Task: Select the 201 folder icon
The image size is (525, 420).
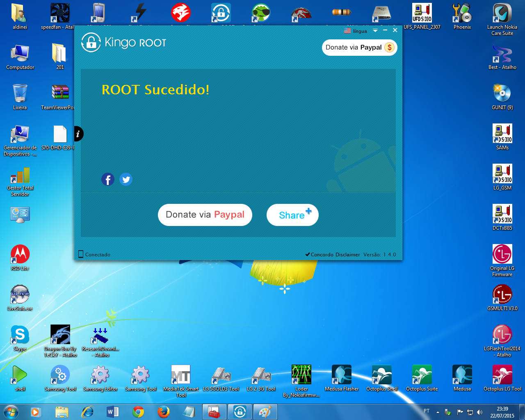Action: click(x=60, y=57)
